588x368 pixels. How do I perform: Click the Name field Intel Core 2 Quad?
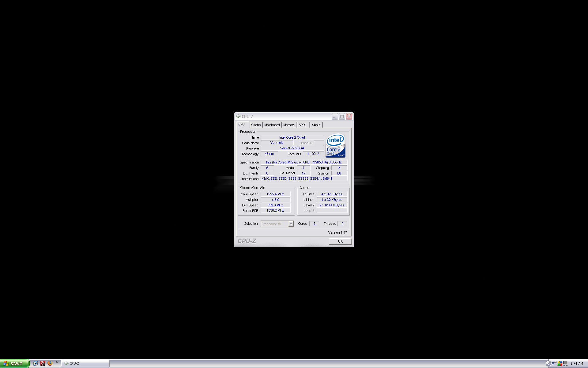click(x=292, y=137)
